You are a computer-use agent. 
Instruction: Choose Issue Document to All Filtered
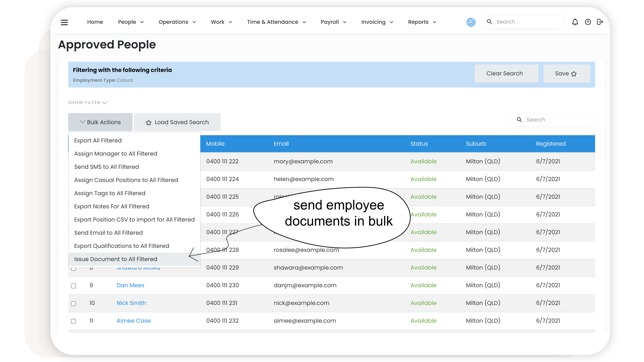click(116, 259)
